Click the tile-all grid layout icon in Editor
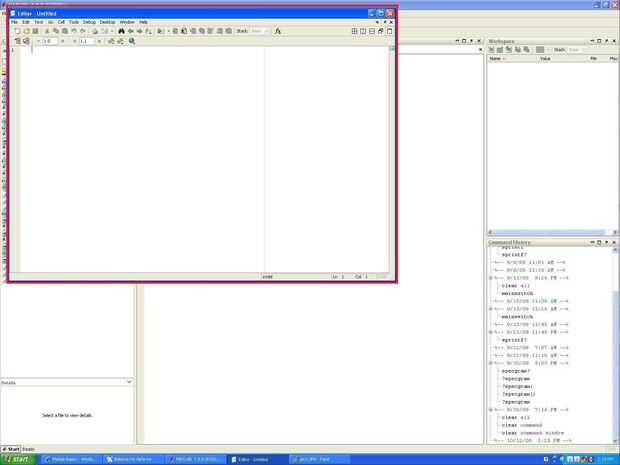Image resolution: width=620 pixels, height=465 pixels. 354,31
